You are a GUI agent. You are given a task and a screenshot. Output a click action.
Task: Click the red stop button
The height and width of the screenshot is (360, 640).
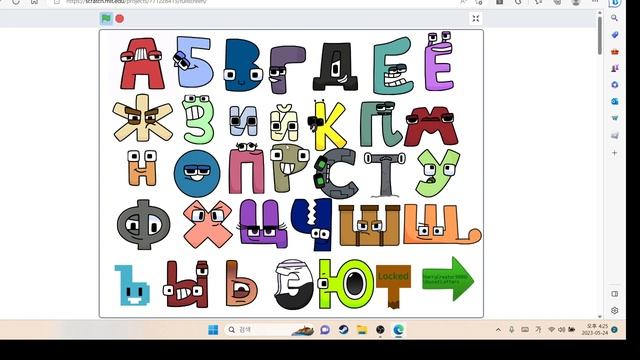(x=120, y=18)
